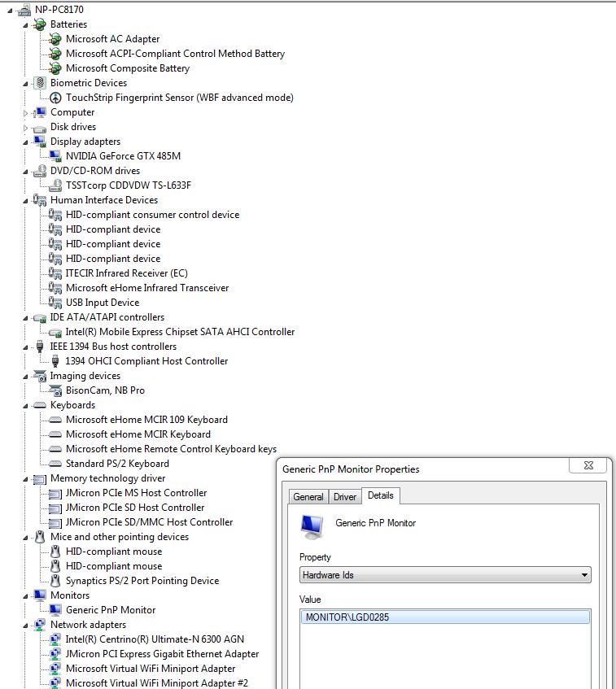The image size is (616, 689).
Task: Click the Microsoft AC Adapter battery icon
Action: 55,39
